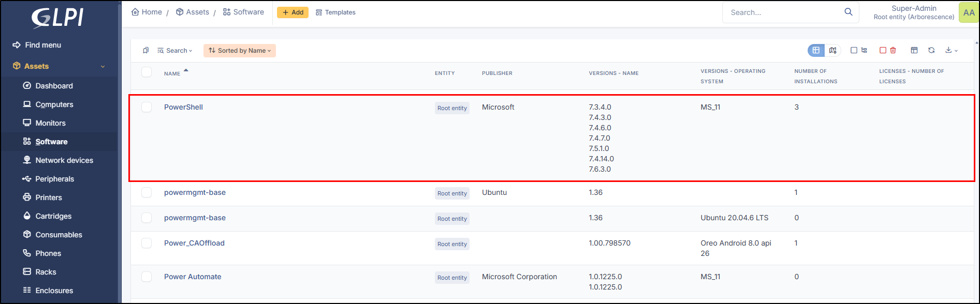
Task: Open the PowerShell software entry
Action: tap(183, 107)
